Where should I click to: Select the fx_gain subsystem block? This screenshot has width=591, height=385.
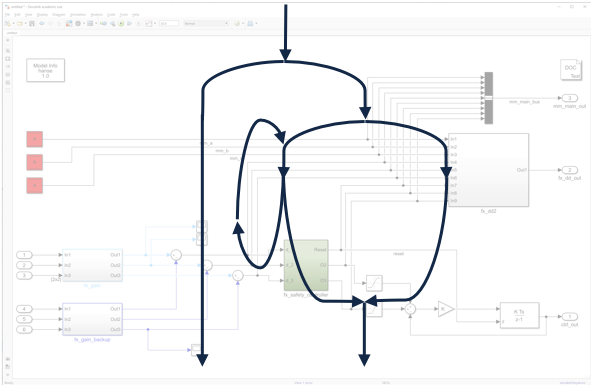92,265
